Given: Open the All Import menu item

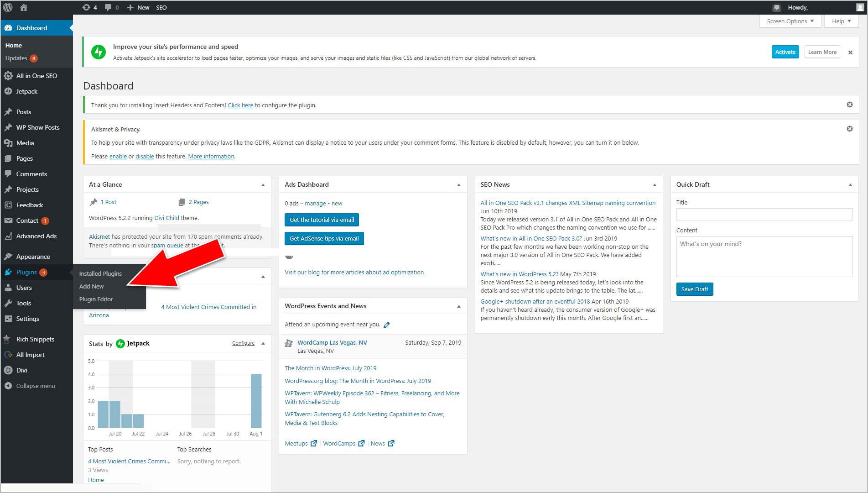Looking at the screenshot, I should [x=36, y=355].
